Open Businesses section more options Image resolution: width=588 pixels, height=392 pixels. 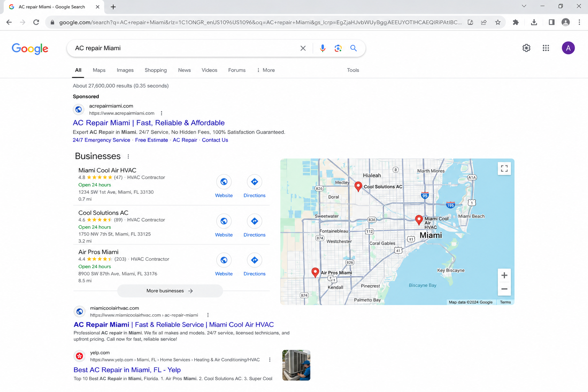(128, 157)
